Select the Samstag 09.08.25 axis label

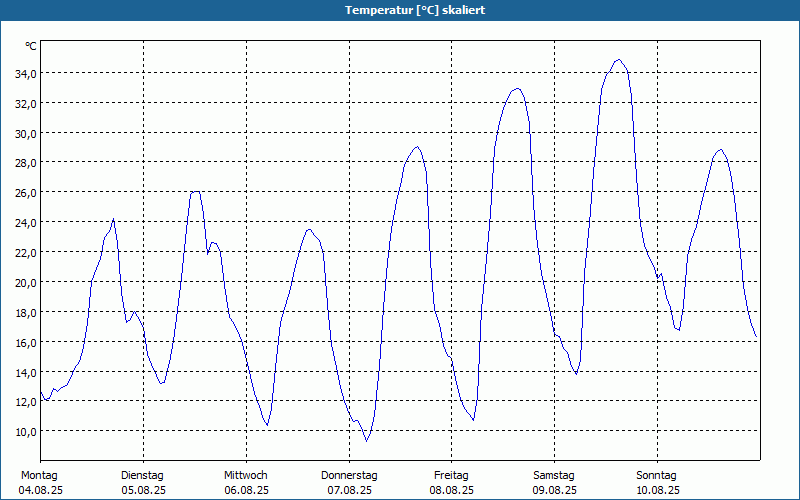click(x=554, y=483)
